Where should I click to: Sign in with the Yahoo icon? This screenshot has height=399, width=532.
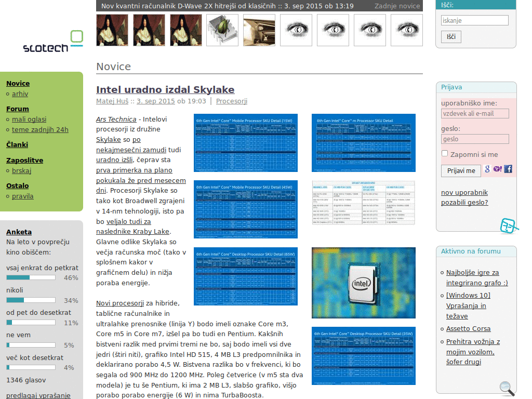point(497,169)
